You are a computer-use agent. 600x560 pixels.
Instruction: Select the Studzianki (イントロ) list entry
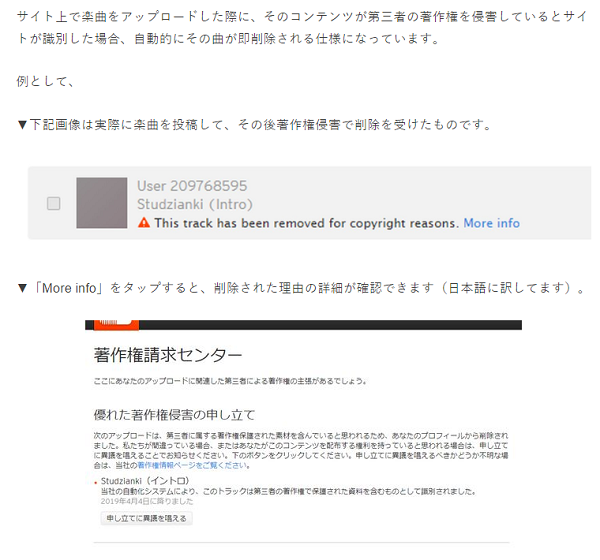[x=145, y=481]
